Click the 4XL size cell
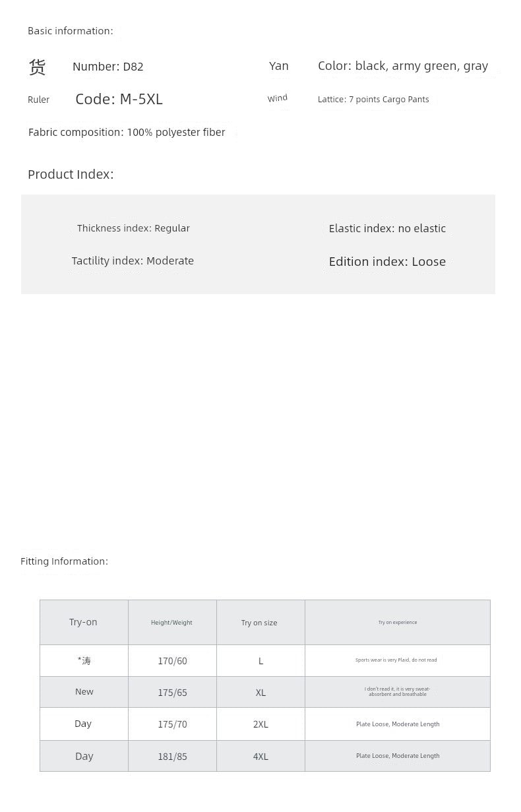The image size is (521, 812). (260, 757)
